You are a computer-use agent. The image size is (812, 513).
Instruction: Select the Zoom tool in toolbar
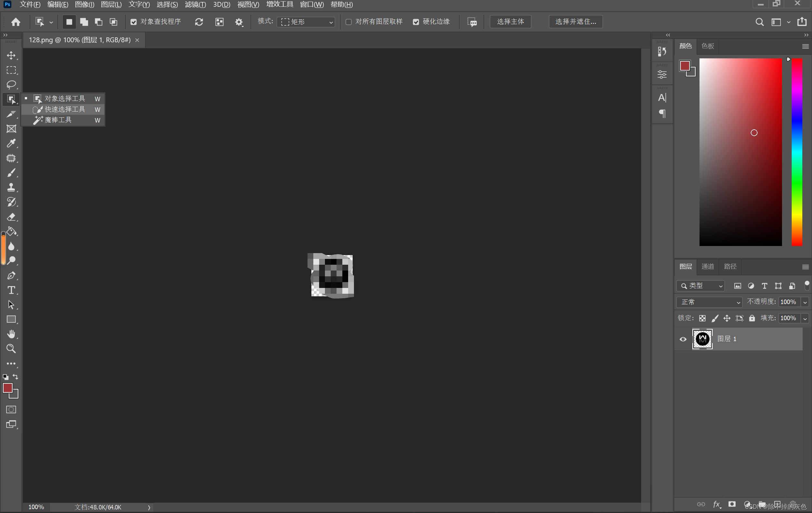click(x=11, y=349)
